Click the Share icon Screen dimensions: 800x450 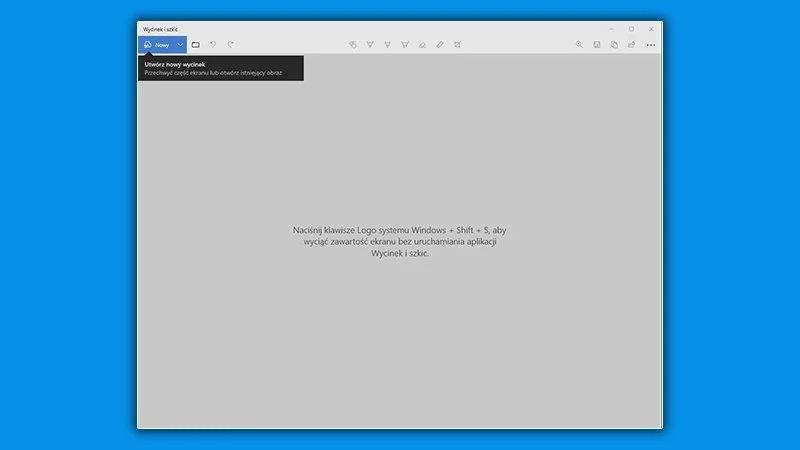(x=632, y=45)
